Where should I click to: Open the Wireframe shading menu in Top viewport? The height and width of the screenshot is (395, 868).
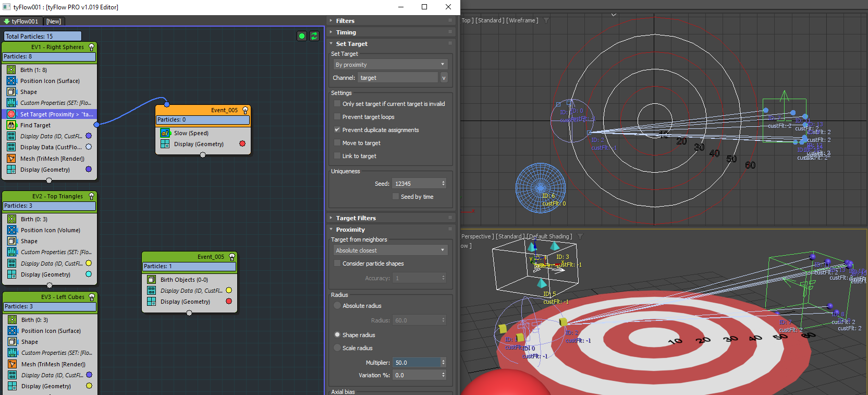(x=522, y=20)
